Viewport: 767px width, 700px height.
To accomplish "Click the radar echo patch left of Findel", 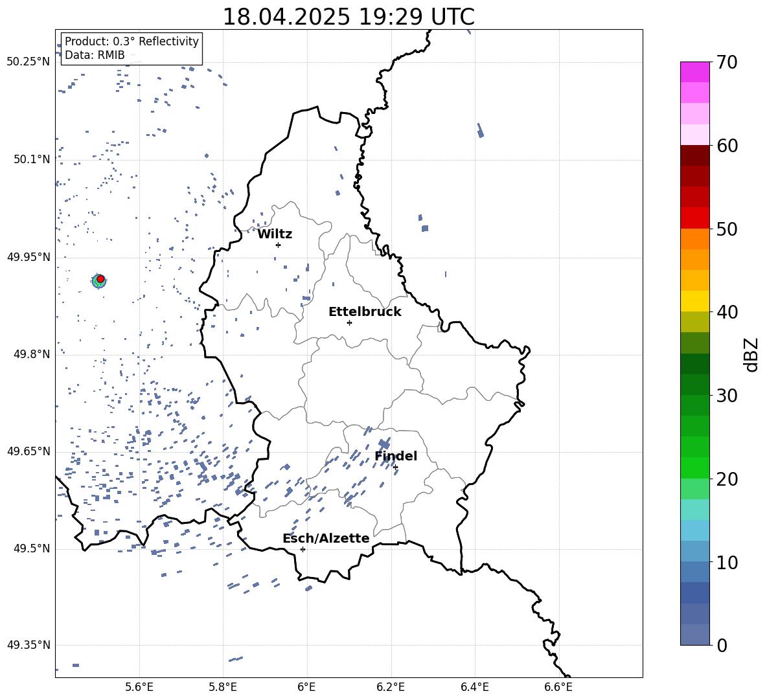I will [385, 444].
